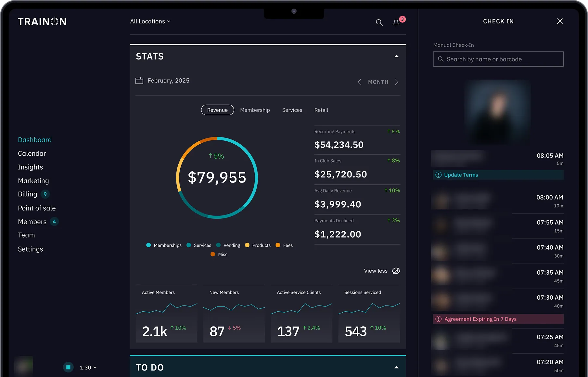Open the New Members stat card

click(234, 314)
